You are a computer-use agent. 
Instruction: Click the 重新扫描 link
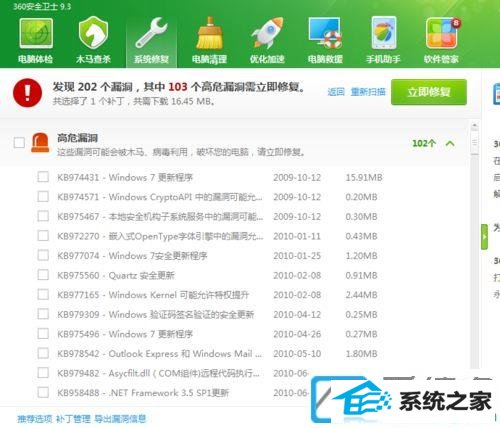(368, 92)
